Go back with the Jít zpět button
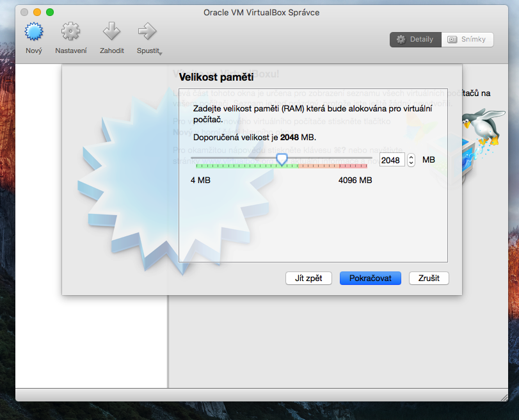This screenshot has width=519, height=420. [x=308, y=278]
